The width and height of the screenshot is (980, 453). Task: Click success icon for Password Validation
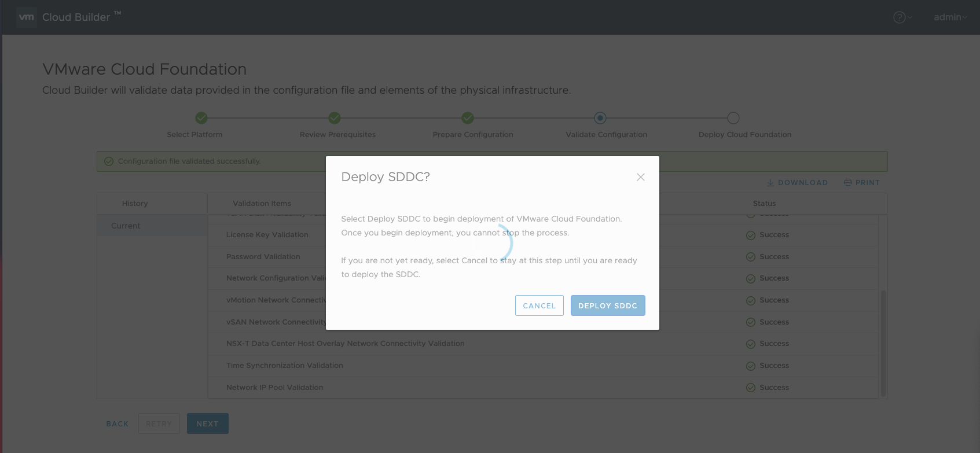click(751, 257)
